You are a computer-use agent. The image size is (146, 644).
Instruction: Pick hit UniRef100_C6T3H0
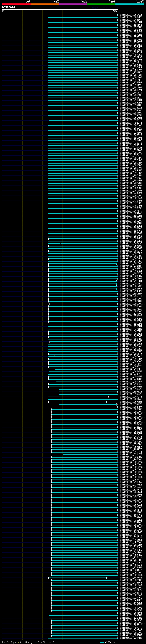(x=131, y=331)
